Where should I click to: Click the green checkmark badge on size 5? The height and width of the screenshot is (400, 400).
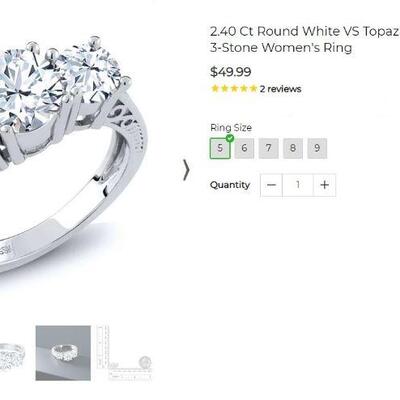point(230,138)
